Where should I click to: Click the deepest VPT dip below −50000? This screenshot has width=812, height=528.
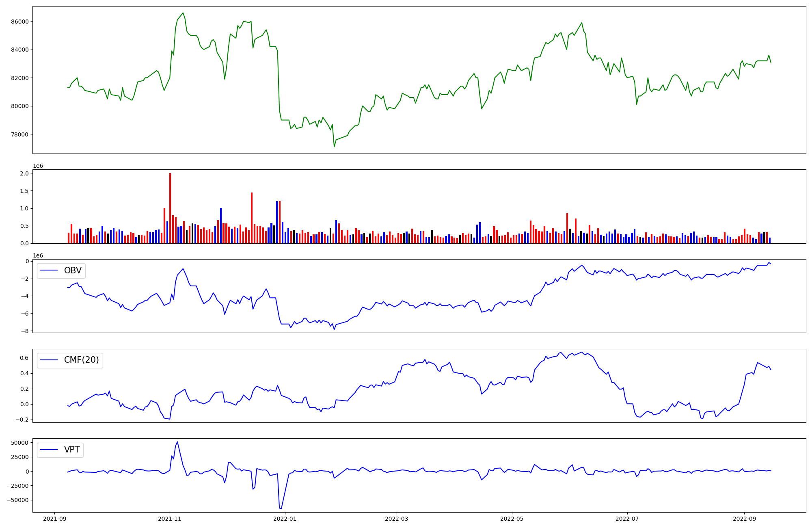pos(281,509)
